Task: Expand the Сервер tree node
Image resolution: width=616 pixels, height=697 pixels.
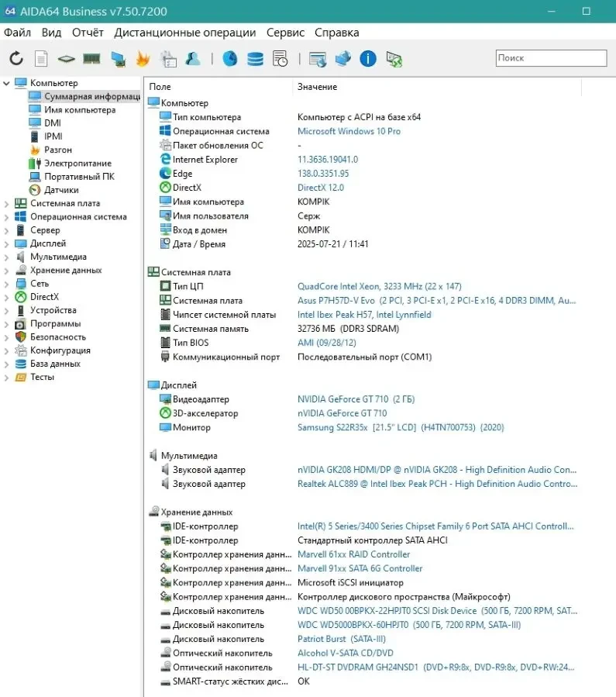Action: (6, 230)
